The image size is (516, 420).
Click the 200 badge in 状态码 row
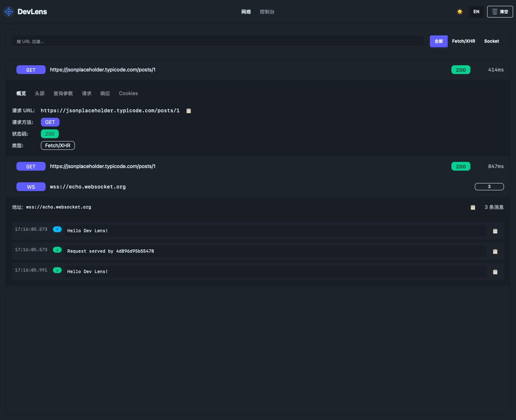coord(50,134)
